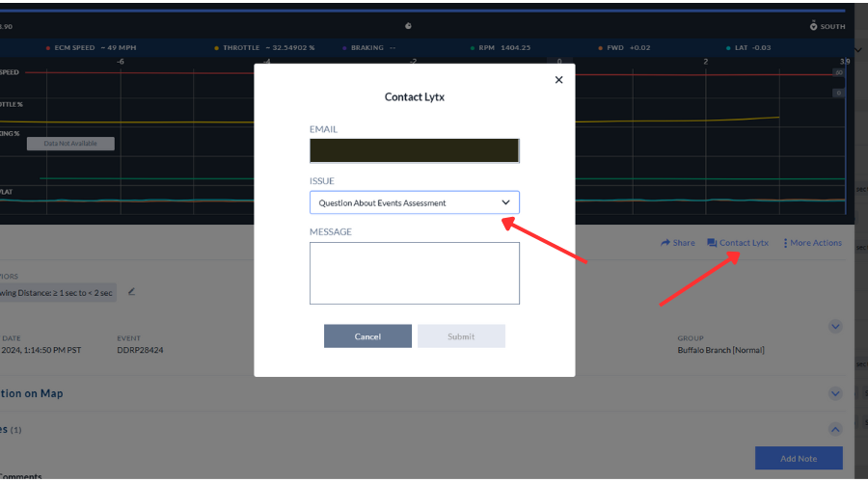Open Contact Lytx from the action bar

coord(738,242)
